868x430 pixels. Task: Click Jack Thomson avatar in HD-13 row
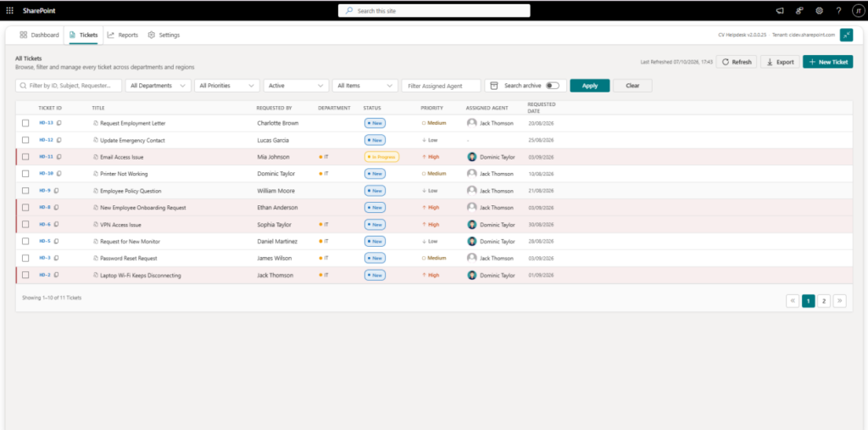click(471, 123)
